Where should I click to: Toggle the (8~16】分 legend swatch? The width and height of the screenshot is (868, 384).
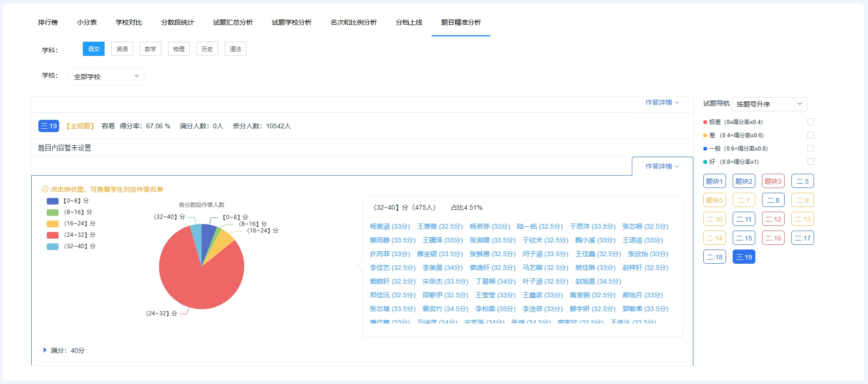[x=53, y=212]
